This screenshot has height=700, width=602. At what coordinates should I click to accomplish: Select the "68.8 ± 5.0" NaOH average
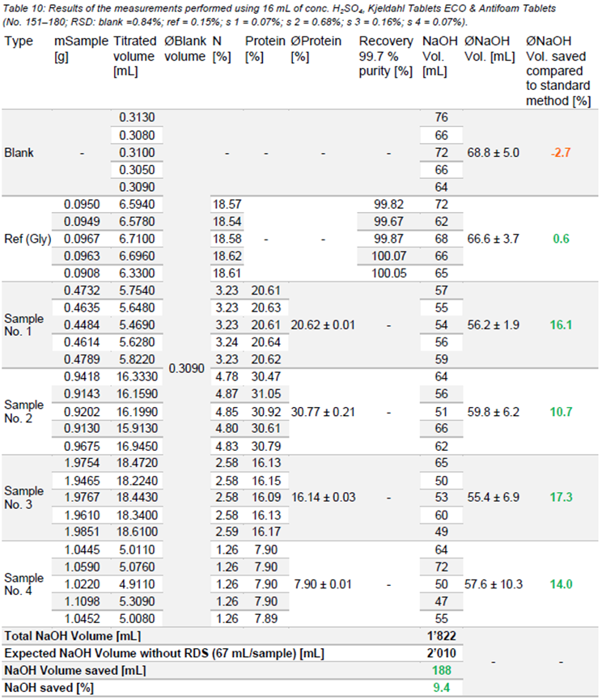[x=493, y=152]
